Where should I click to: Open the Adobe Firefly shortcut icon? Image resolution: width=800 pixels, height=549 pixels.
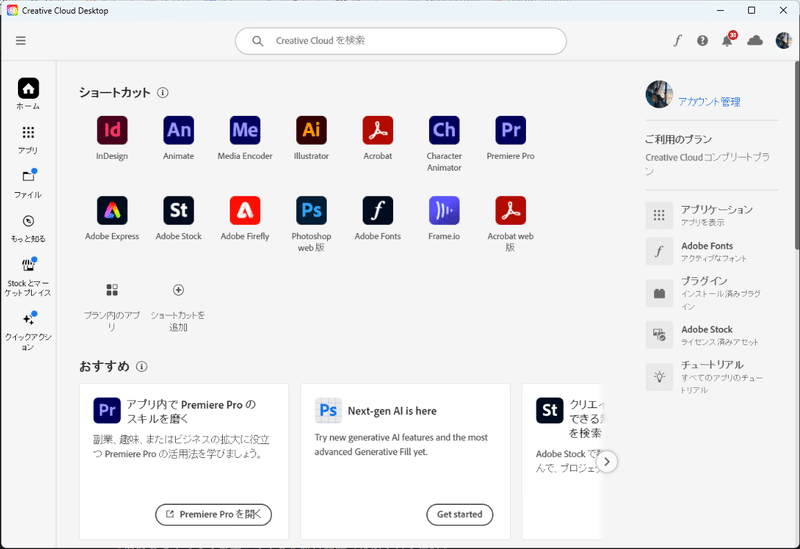click(245, 210)
